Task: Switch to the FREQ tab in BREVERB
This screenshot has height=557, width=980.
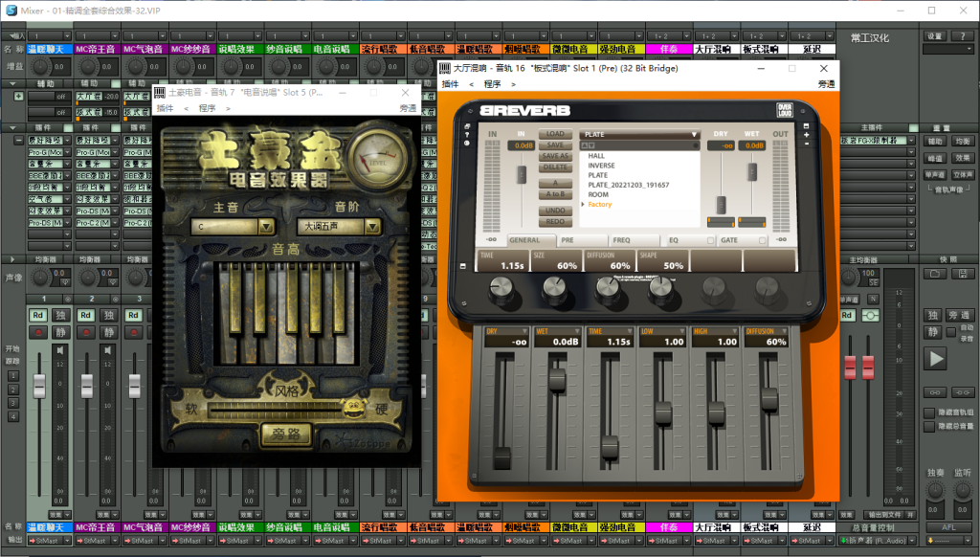Action: pyautogui.click(x=621, y=240)
